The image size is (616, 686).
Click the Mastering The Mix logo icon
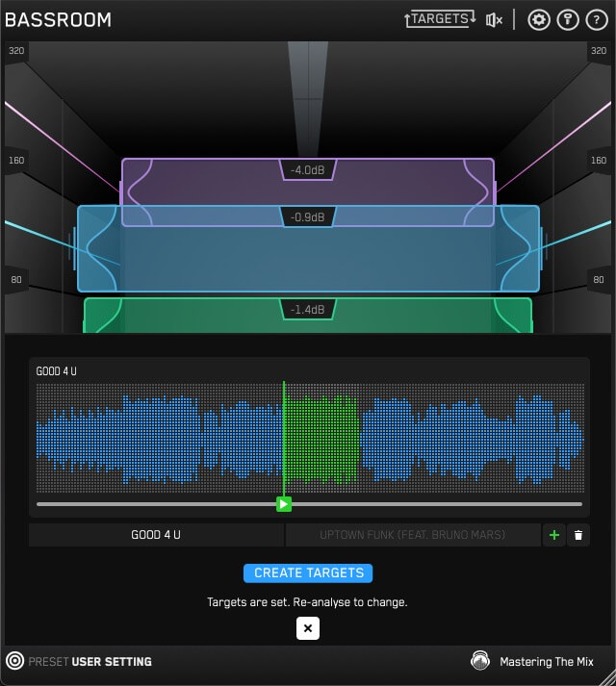[480, 660]
